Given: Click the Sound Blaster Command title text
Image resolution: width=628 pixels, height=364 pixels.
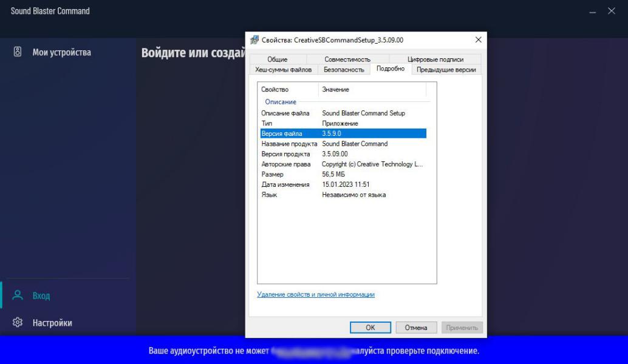Looking at the screenshot, I should click(x=50, y=11).
